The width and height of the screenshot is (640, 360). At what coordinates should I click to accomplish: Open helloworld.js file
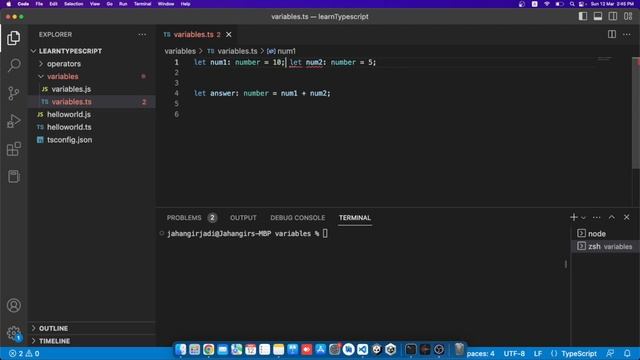(92, 114)
